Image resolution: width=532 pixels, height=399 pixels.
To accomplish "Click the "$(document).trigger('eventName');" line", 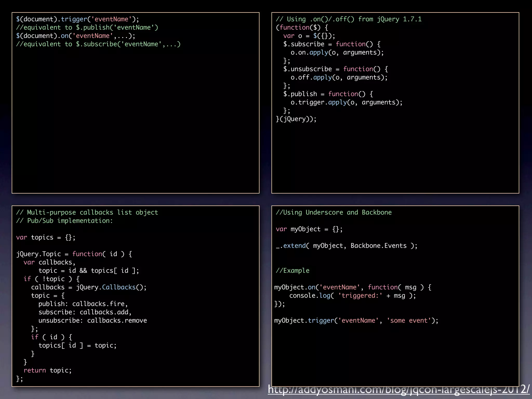I will click(77, 19).
